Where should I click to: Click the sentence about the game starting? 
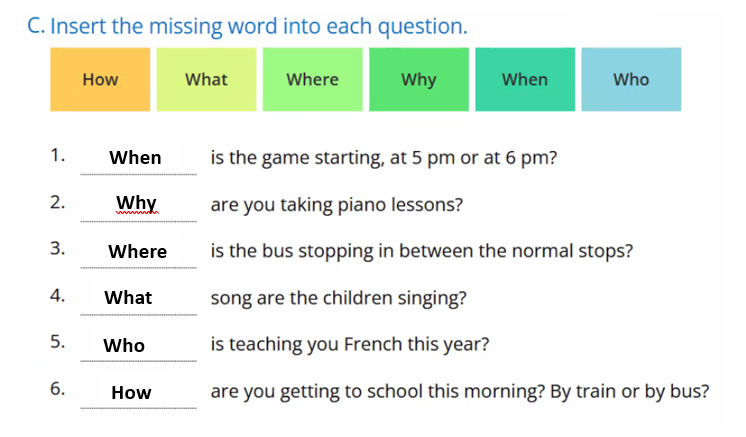[384, 158]
